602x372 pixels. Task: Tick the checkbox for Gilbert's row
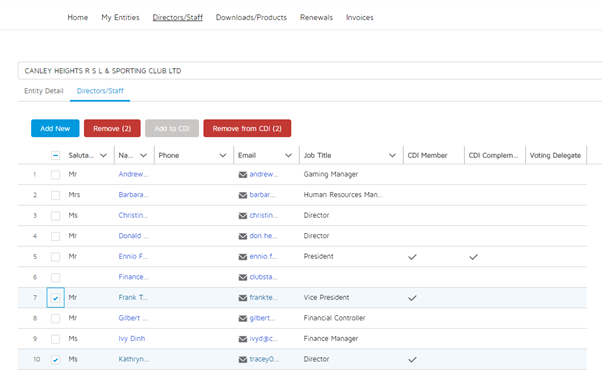pos(55,319)
